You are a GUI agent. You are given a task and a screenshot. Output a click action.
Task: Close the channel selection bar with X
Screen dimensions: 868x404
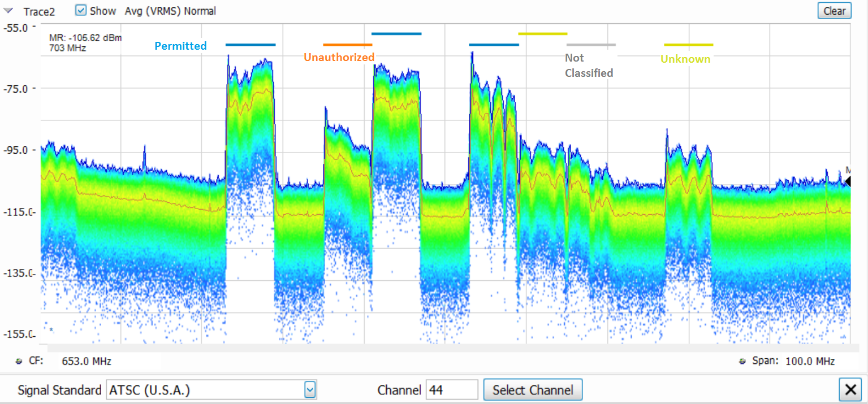[x=849, y=390]
